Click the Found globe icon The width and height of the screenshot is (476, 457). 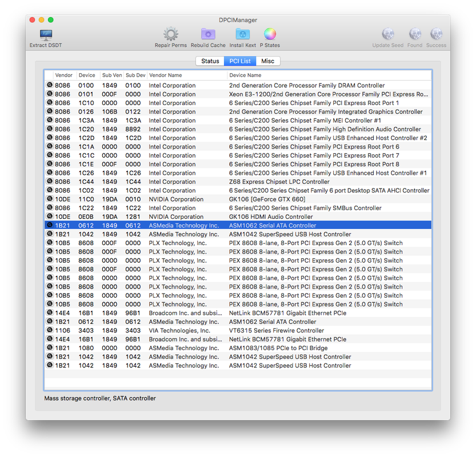pos(415,34)
